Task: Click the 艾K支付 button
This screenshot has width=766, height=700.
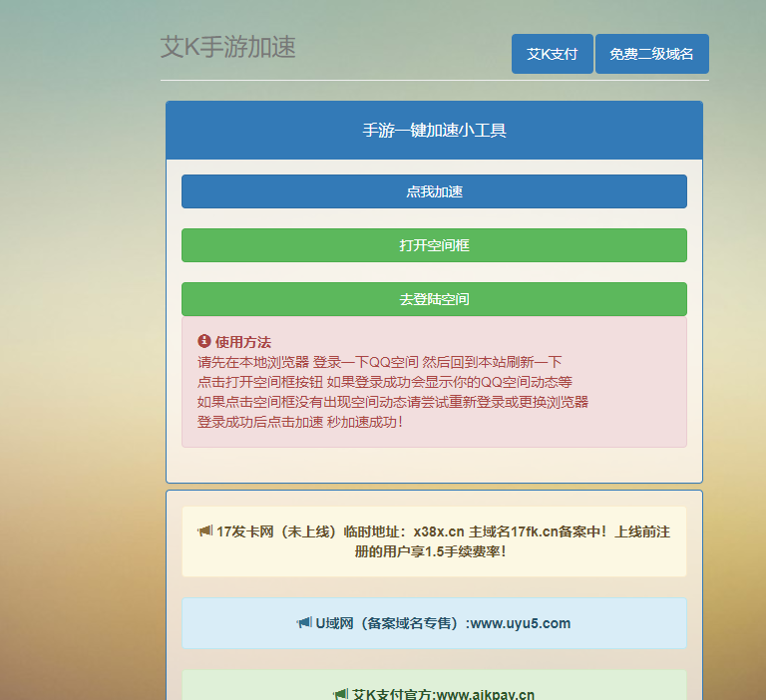Action: click(552, 54)
